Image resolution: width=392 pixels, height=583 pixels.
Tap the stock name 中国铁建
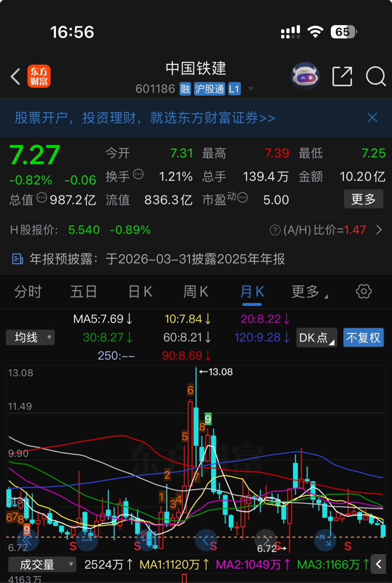[x=196, y=68]
